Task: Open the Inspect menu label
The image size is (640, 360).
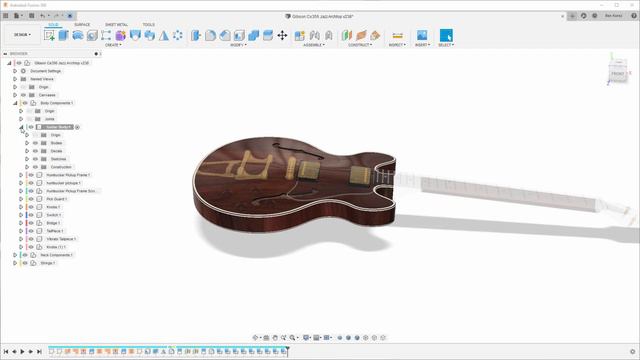Action: pos(397,45)
